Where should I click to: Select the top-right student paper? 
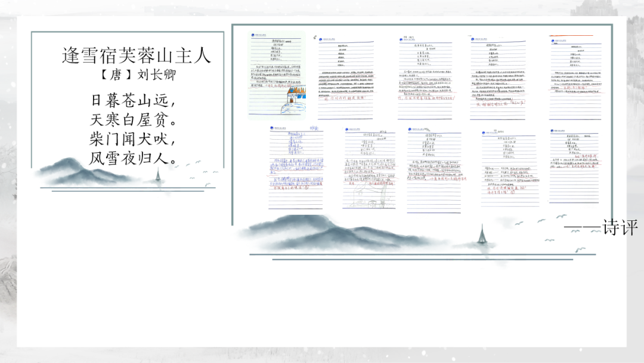[575, 76]
